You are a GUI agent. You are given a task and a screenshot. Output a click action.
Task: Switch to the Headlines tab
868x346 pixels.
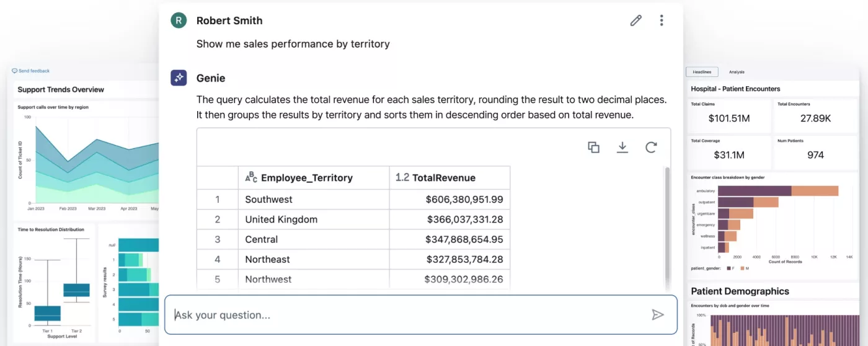[x=702, y=72]
